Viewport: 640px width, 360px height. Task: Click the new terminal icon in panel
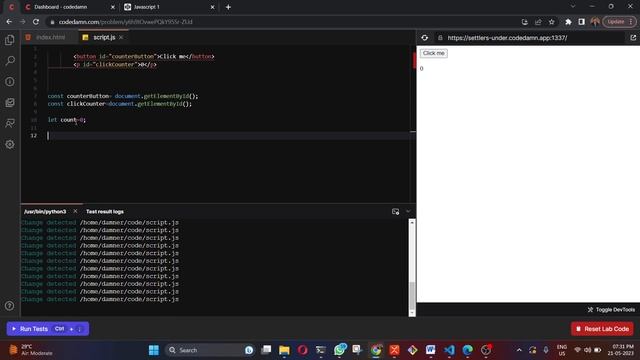[395, 211]
